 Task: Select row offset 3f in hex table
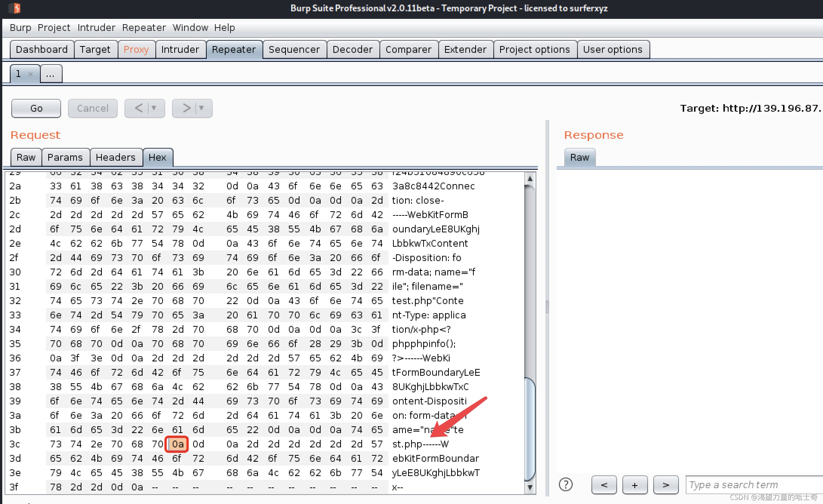(x=14, y=487)
